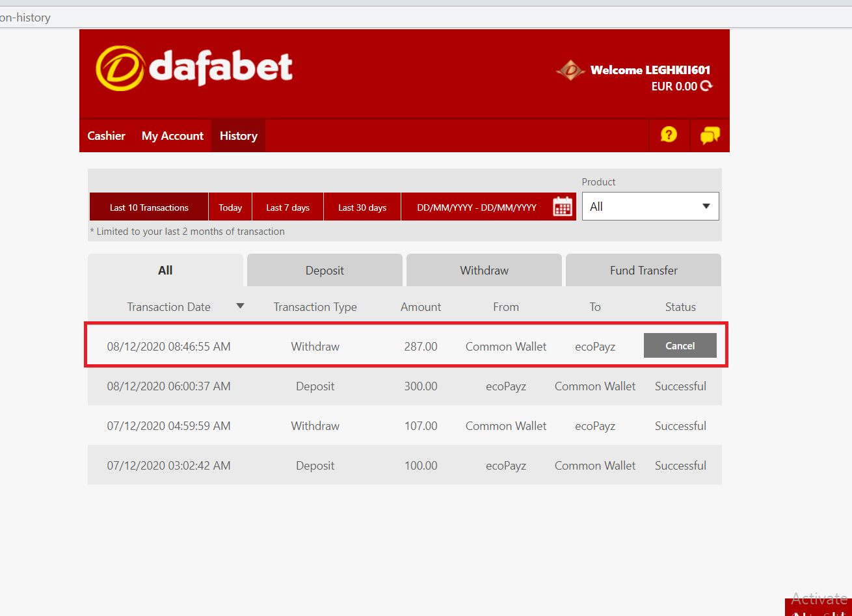The width and height of the screenshot is (852, 616).
Task: Sort by Transaction Date arrow
Action: click(x=240, y=306)
